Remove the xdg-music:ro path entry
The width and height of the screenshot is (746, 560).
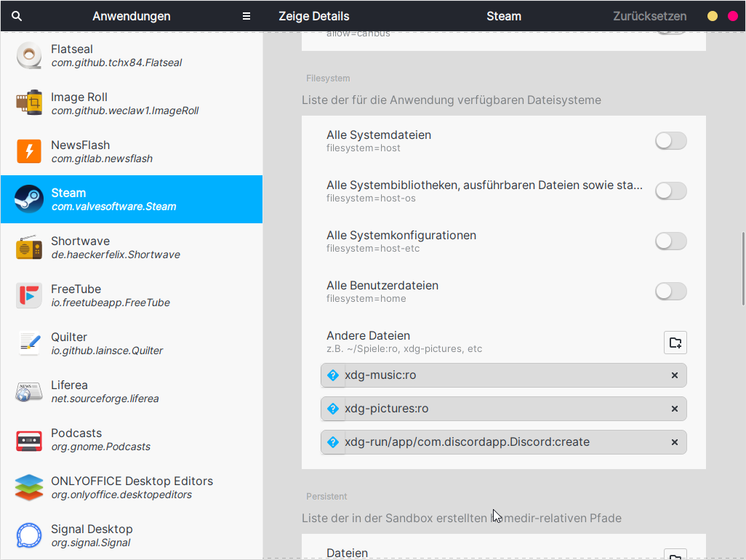pyautogui.click(x=674, y=375)
